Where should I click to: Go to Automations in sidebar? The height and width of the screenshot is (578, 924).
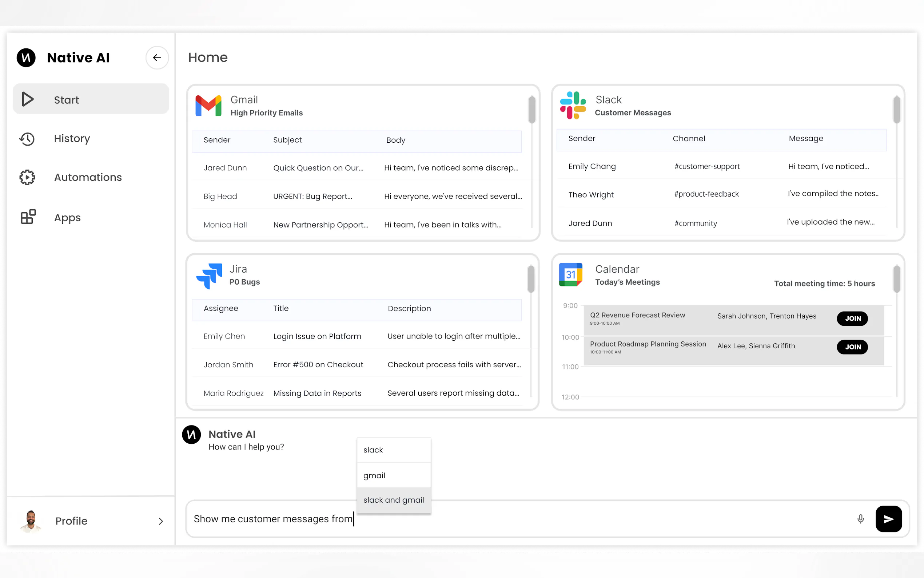87,177
